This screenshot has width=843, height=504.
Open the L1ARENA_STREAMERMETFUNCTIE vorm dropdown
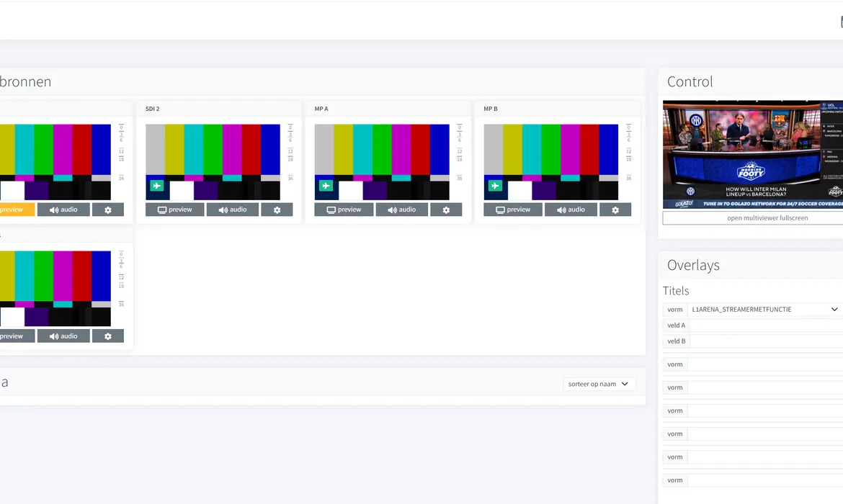click(x=765, y=310)
